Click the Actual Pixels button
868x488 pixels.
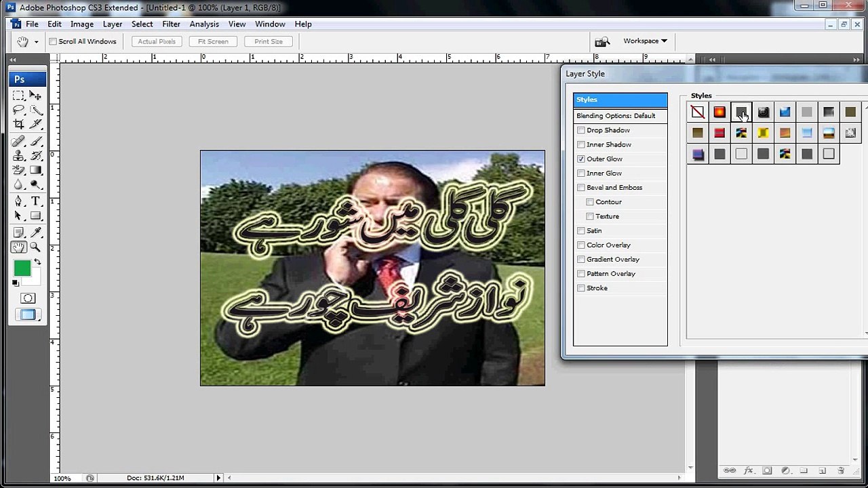coord(157,41)
